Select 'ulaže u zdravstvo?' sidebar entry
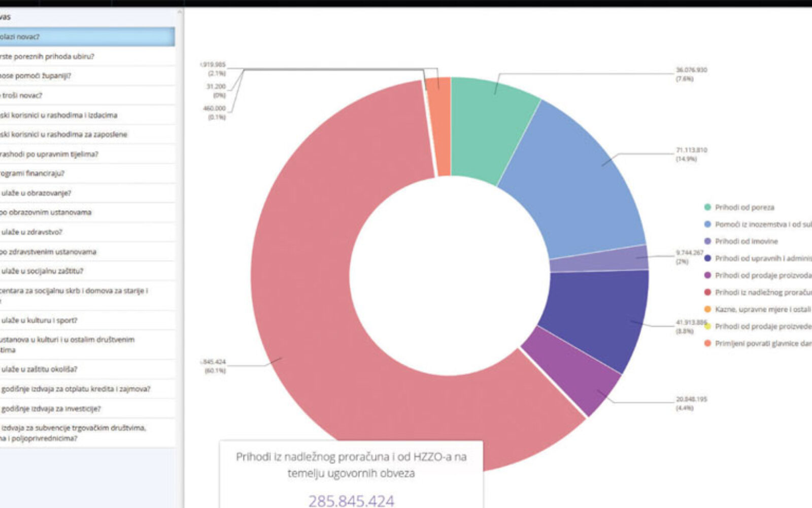Viewport: 812px width, 508px height. pyautogui.click(x=86, y=232)
